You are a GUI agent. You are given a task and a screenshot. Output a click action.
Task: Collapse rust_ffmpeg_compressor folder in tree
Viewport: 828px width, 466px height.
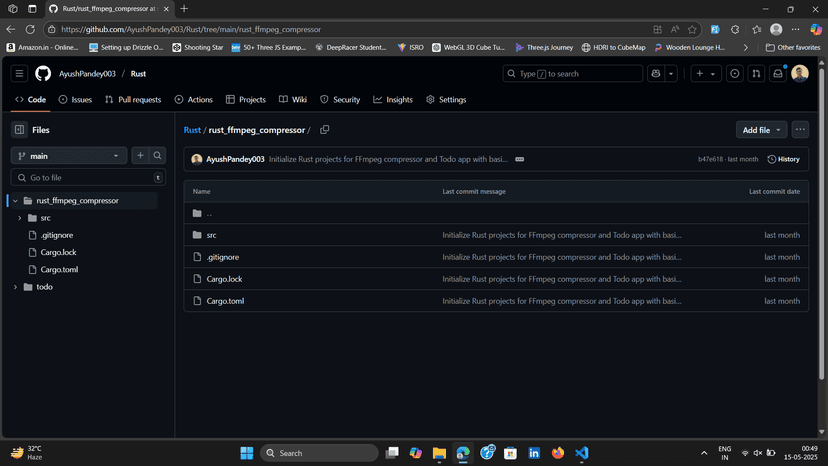[x=15, y=201]
